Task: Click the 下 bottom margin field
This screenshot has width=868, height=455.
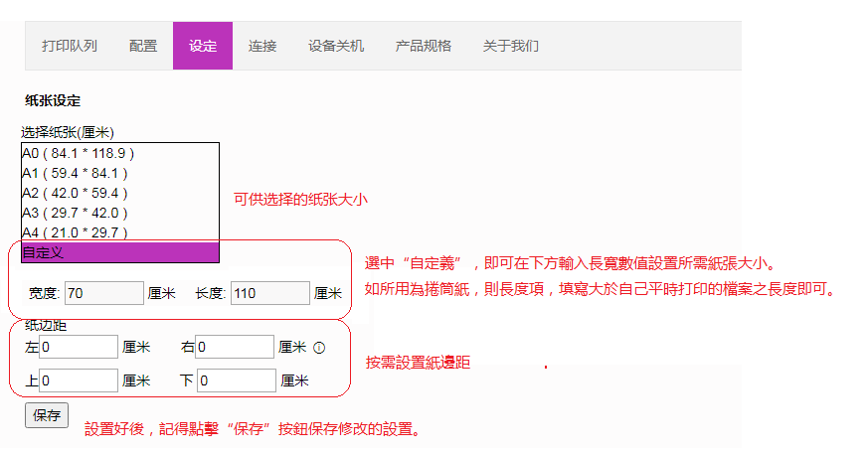Action: click(x=236, y=380)
